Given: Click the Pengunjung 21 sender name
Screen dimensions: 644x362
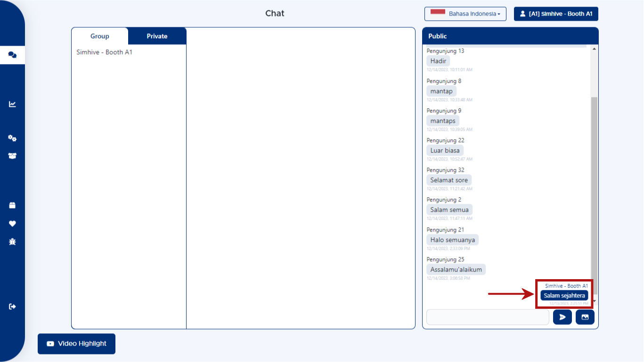Looking at the screenshot, I should [445, 230].
